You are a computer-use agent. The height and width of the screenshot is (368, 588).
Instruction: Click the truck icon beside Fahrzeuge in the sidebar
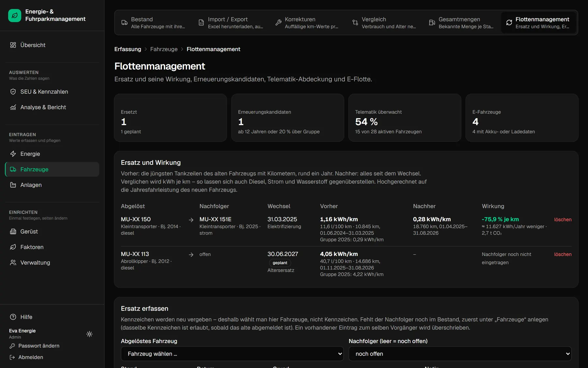click(13, 169)
